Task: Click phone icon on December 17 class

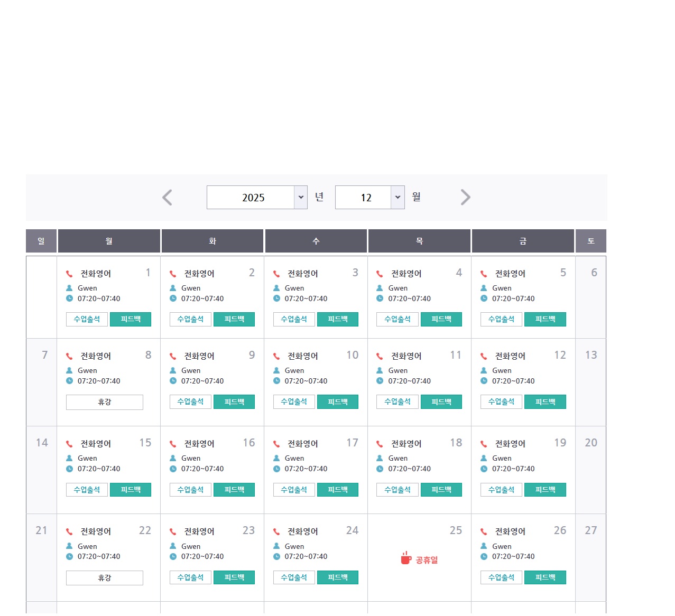Action: click(x=276, y=444)
